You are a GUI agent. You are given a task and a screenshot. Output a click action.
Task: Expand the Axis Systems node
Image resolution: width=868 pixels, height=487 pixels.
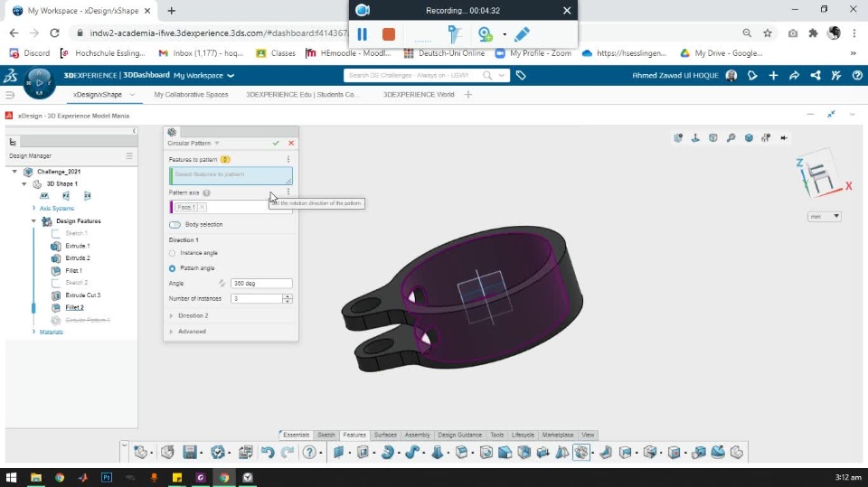(x=33, y=208)
